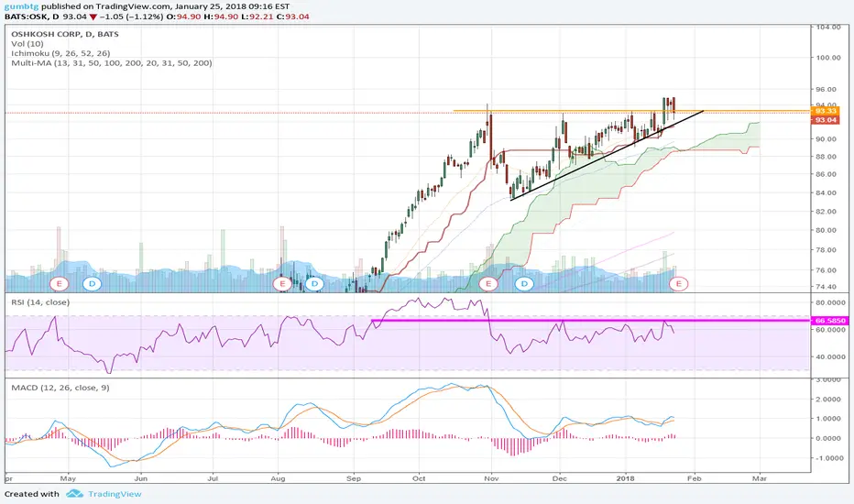Image resolution: width=854 pixels, height=504 pixels.
Task: Open the TradingView link at the bottom
Action: [x=115, y=494]
